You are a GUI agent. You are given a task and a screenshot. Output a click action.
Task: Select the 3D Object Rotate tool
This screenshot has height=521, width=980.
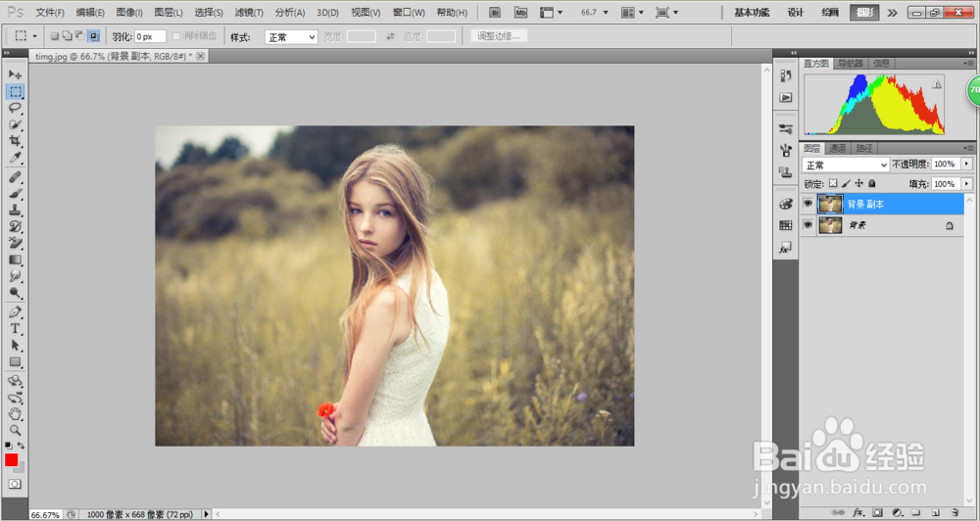[x=15, y=381]
